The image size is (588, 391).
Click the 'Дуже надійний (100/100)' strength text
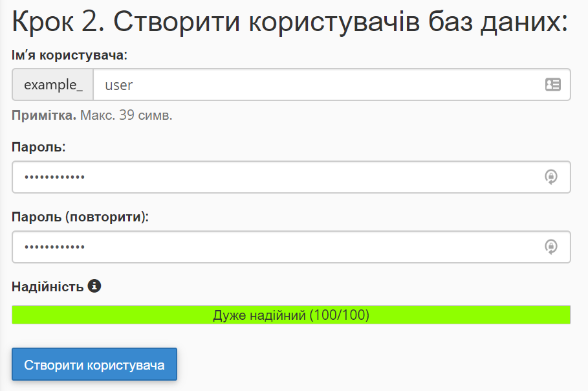click(291, 315)
